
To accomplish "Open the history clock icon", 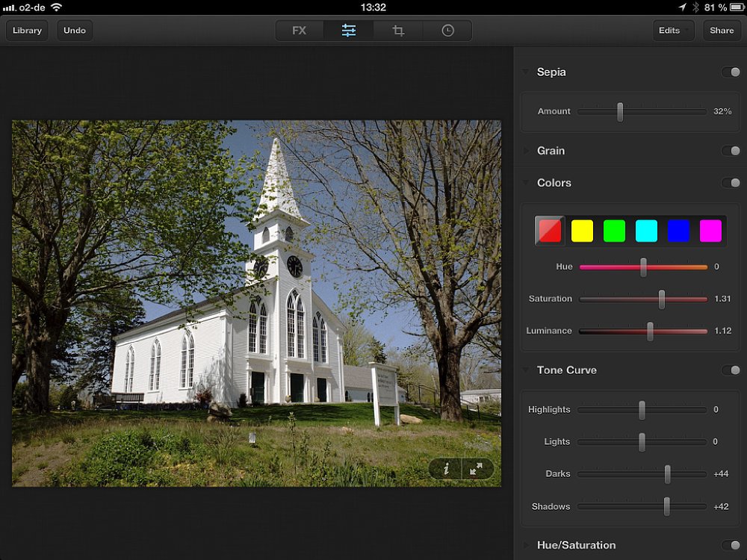I will pos(447,31).
